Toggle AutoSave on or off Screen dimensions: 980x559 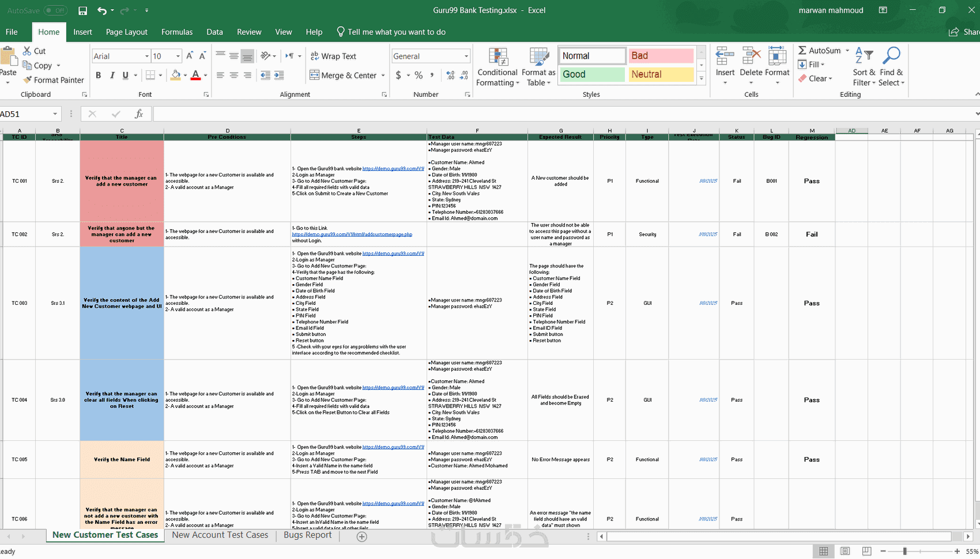(55, 10)
